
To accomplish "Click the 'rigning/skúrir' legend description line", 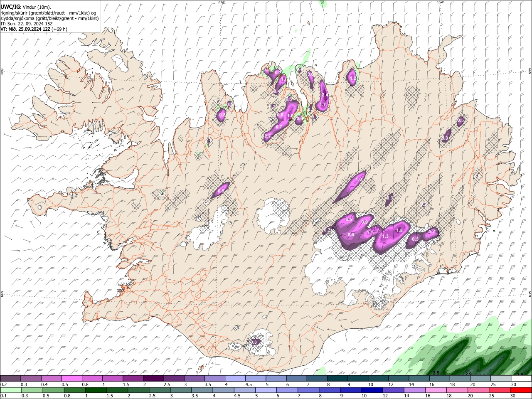I will coord(49,13).
